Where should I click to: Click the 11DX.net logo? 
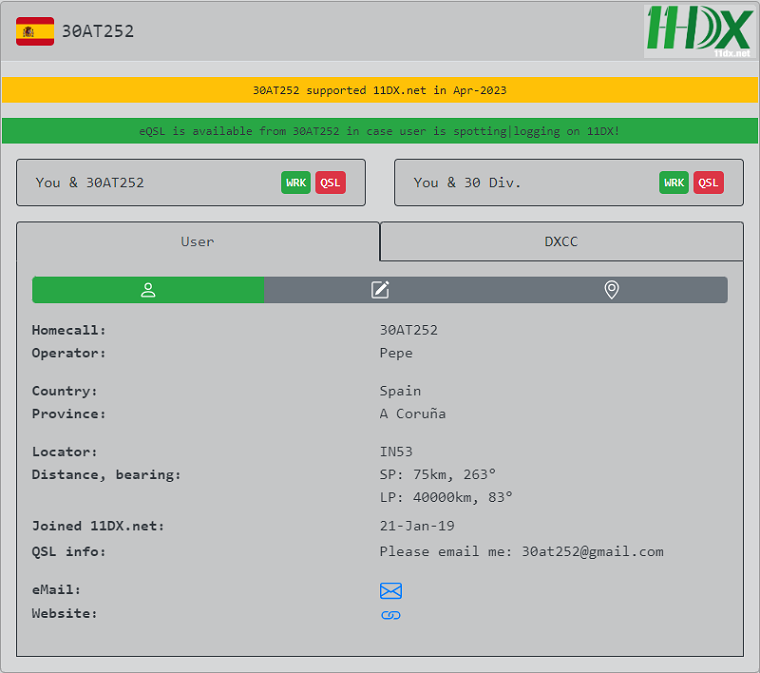pos(698,30)
